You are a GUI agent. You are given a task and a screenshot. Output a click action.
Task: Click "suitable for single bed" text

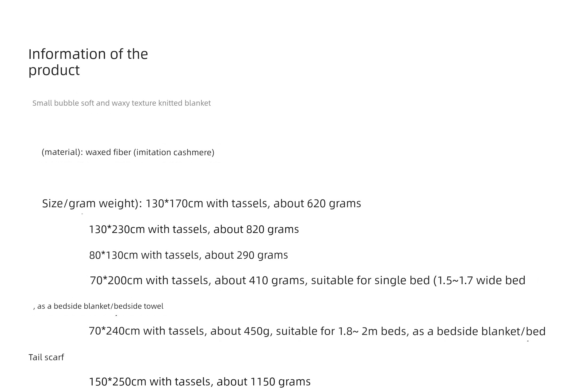tap(370, 281)
